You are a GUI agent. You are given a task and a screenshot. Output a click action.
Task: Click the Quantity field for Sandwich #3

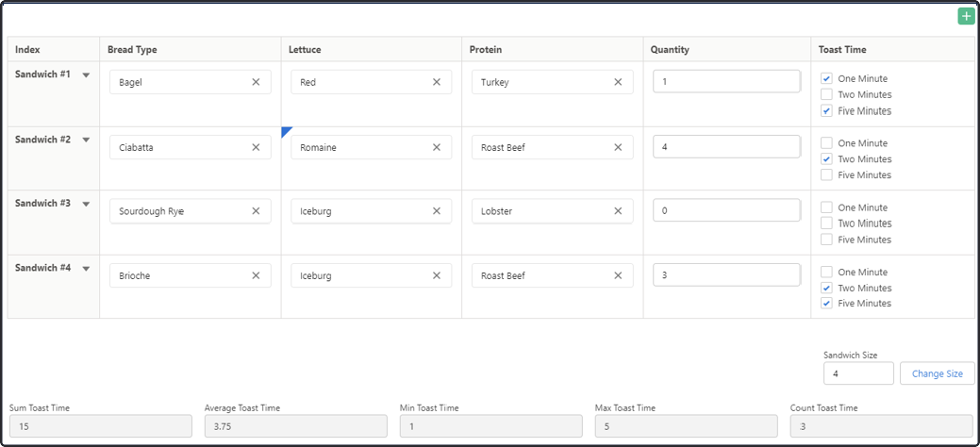[x=727, y=210]
